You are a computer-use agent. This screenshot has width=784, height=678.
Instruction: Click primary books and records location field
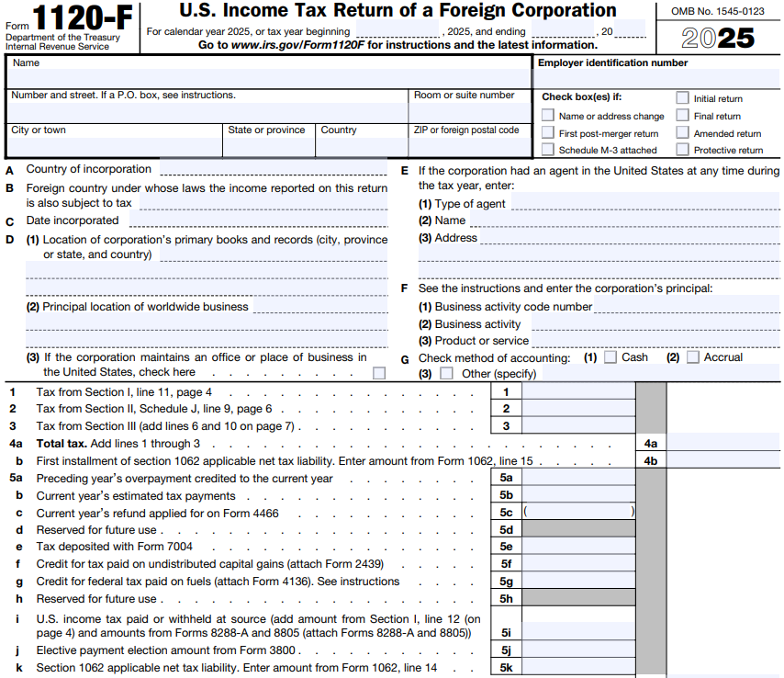click(274, 254)
